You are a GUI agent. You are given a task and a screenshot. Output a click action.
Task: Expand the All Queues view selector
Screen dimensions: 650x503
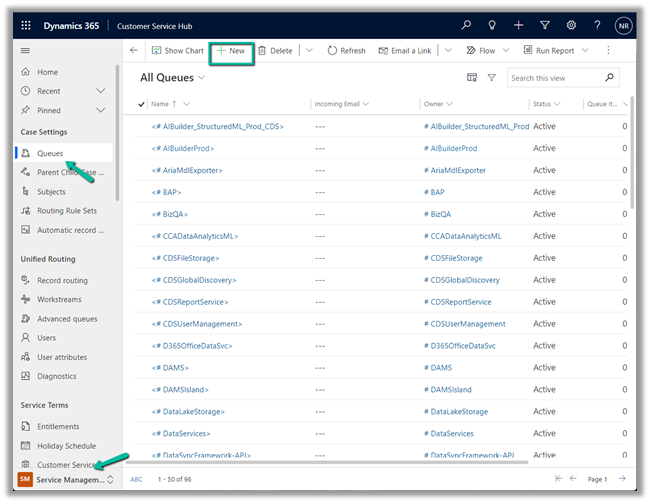[202, 77]
